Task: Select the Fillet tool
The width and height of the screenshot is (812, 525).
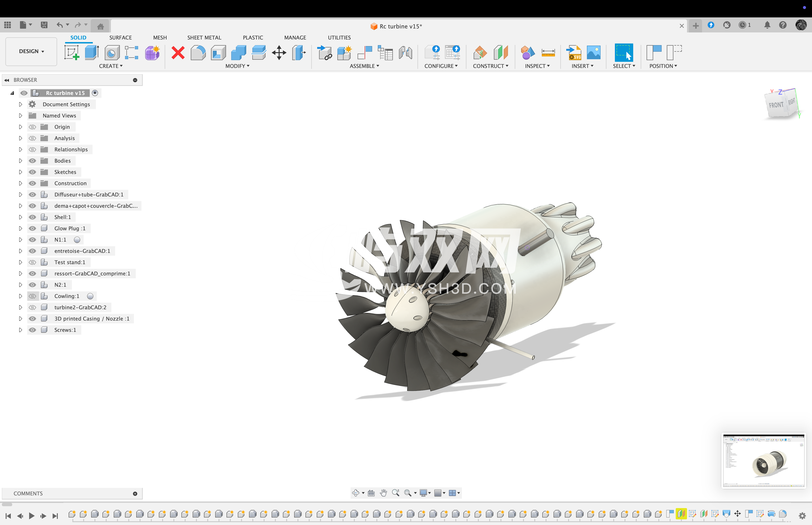Action: point(198,52)
